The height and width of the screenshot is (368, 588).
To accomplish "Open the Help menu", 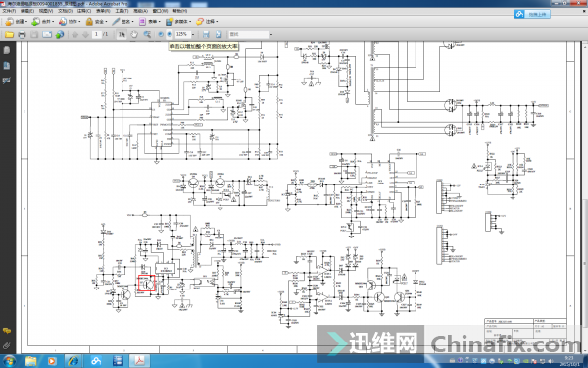I will (180, 11).
